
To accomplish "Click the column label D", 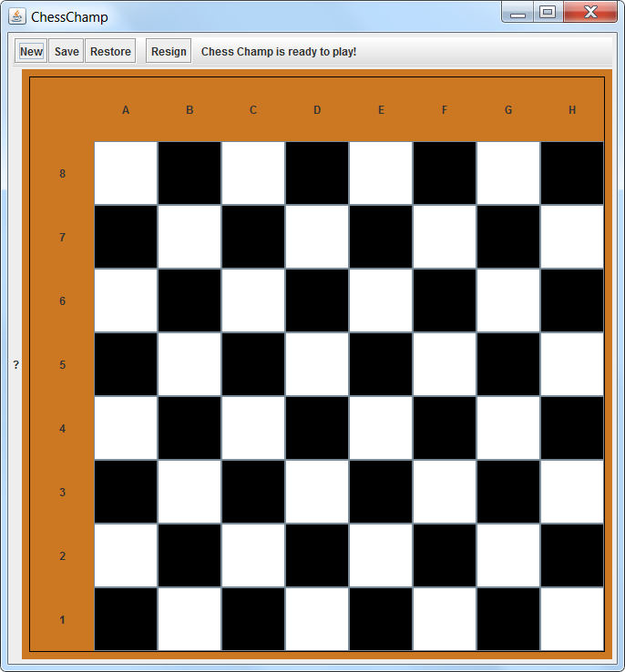I will (317, 110).
